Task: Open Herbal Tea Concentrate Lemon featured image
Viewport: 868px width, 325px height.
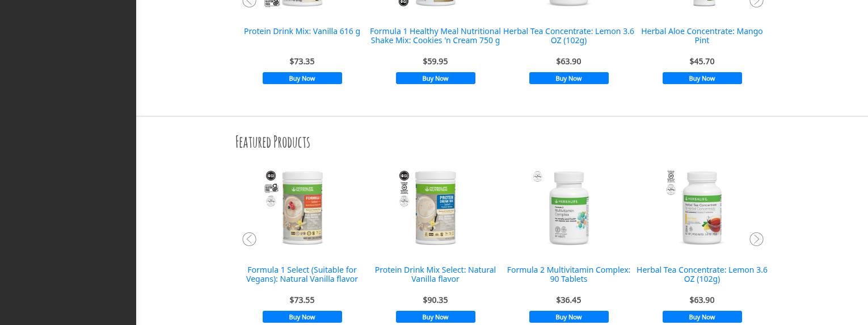Action: pyautogui.click(x=702, y=208)
